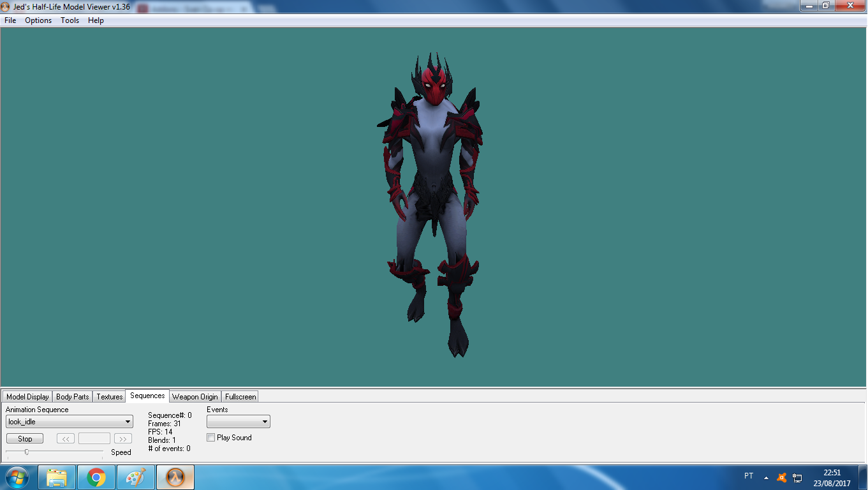Screen dimensions: 868x490
Task: Click the 3D model in viewport
Action: point(432,204)
